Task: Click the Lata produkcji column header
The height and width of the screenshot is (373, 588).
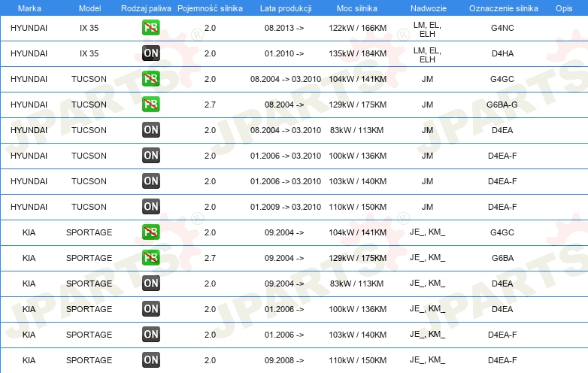Action: click(286, 8)
